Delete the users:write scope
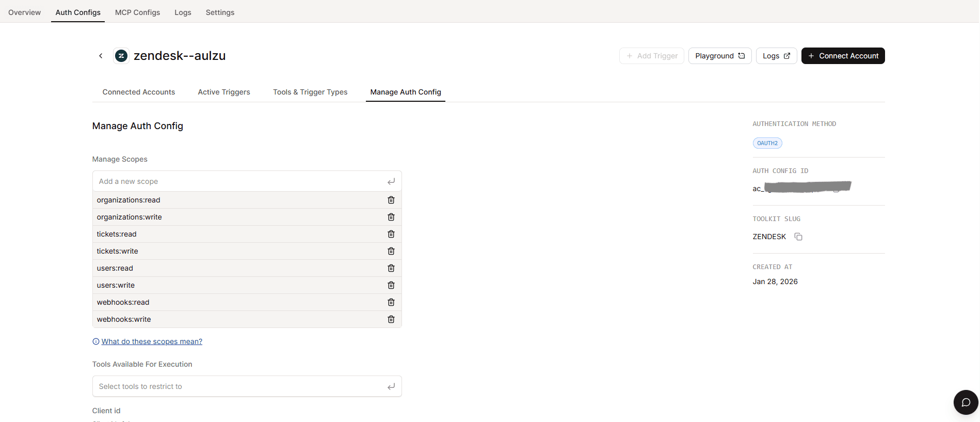980x422 pixels. pos(391,285)
